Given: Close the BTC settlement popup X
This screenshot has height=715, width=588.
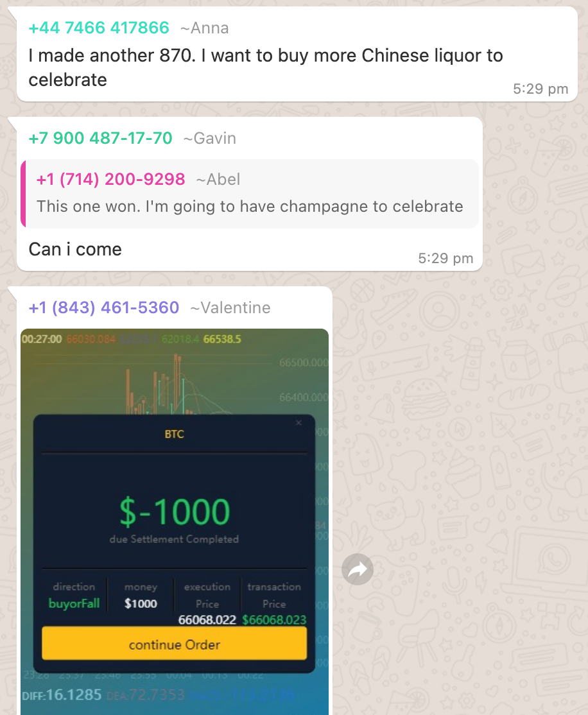Looking at the screenshot, I should (298, 423).
